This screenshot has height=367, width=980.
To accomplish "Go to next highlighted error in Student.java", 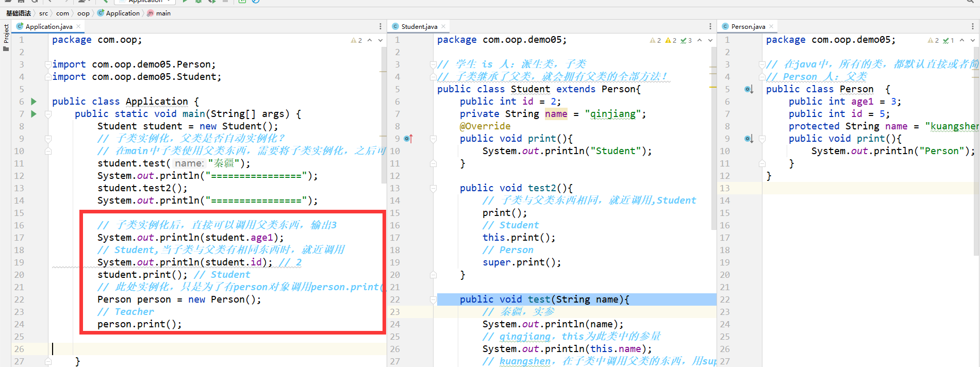I will tap(710, 40).
